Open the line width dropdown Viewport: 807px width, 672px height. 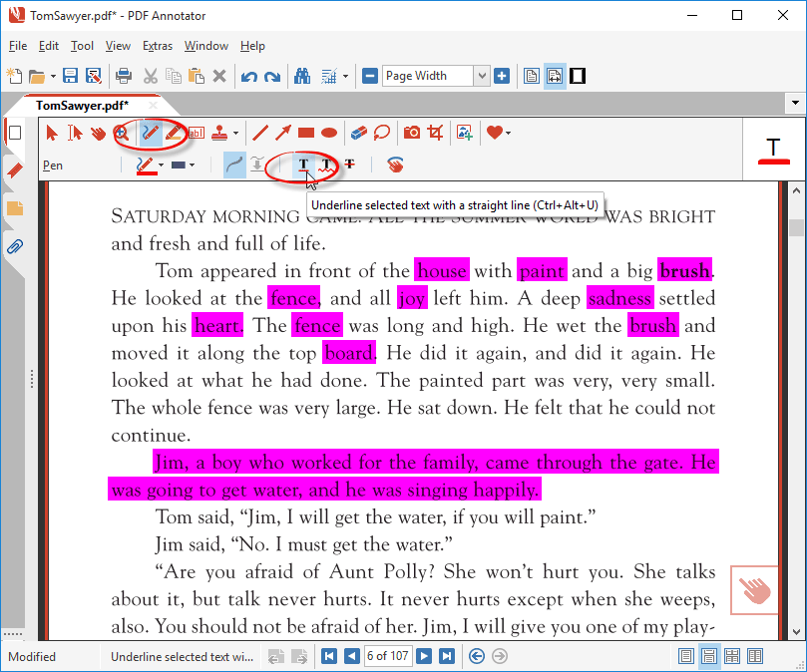pyautogui.click(x=193, y=166)
